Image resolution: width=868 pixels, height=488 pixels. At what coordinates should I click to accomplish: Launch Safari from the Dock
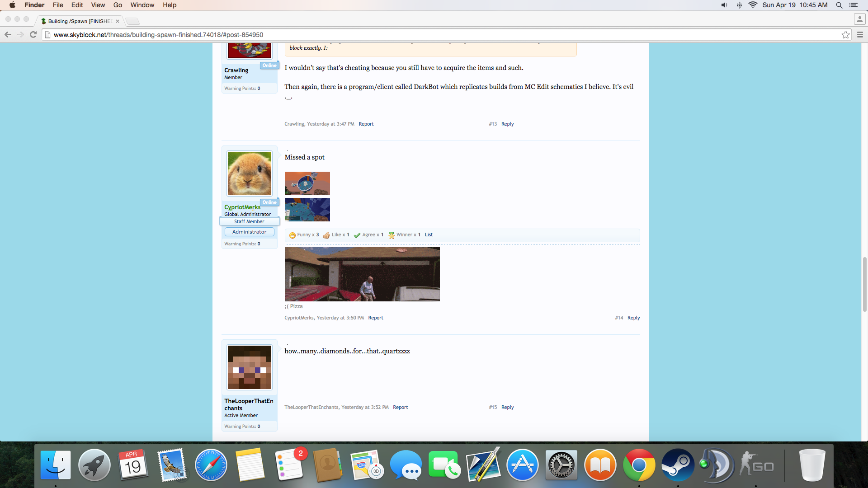point(211,465)
